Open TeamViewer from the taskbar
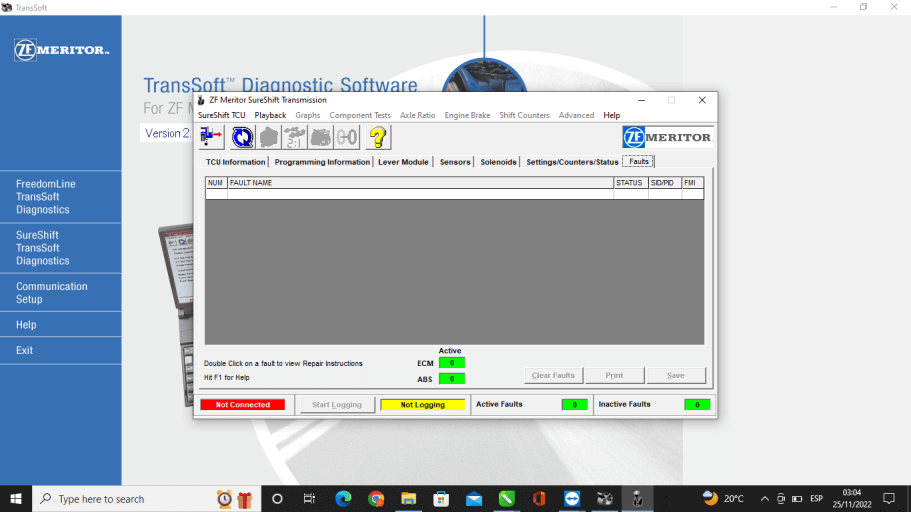This screenshot has height=512, width=911. pyautogui.click(x=571, y=498)
